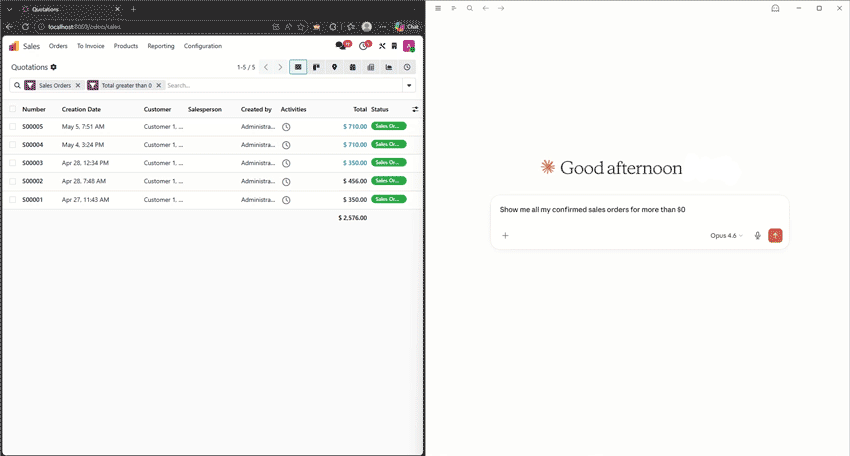Switch to the graph view icon
850x456 pixels.
pyautogui.click(x=389, y=67)
